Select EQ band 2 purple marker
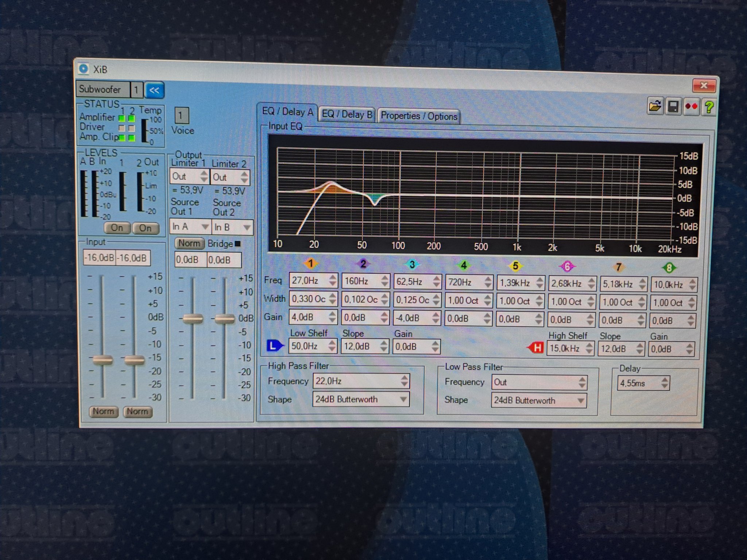Image resolution: width=747 pixels, height=560 pixels. [363, 264]
